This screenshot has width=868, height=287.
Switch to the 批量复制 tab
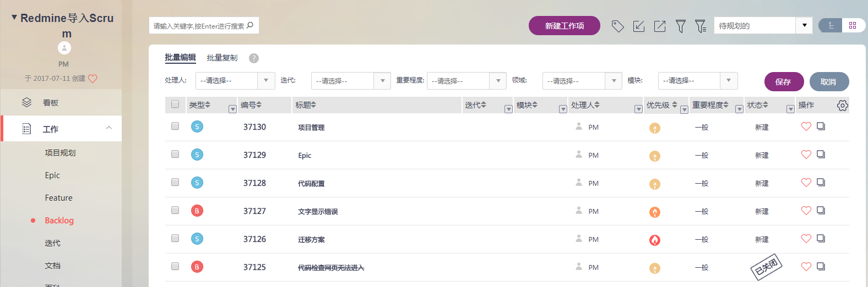222,58
